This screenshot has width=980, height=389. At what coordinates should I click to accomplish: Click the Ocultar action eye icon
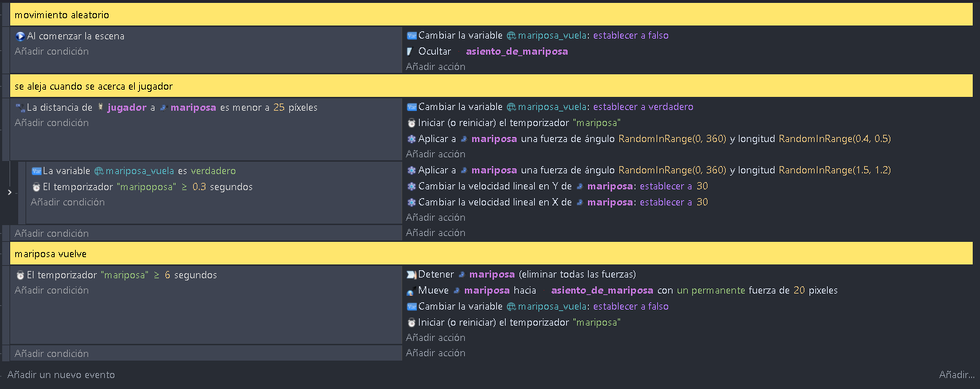click(x=411, y=52)
